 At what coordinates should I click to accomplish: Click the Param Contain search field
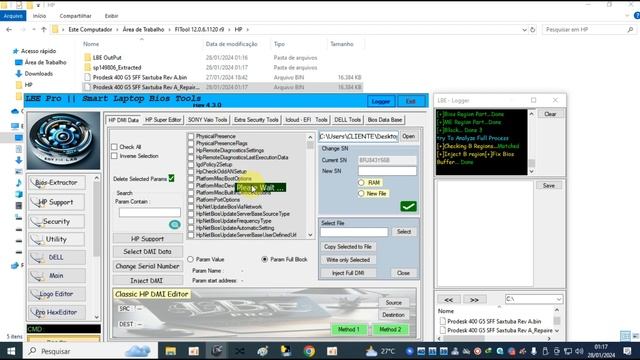pos(149,212)
